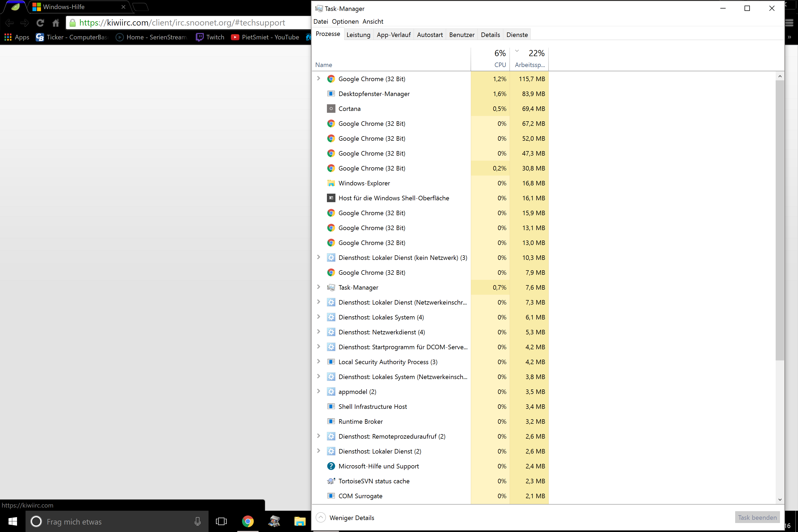The height and width of the screenshot is (532, 798).
Task: Click the Windows-Explorer folder icon in list
Action: pos(331,183)
